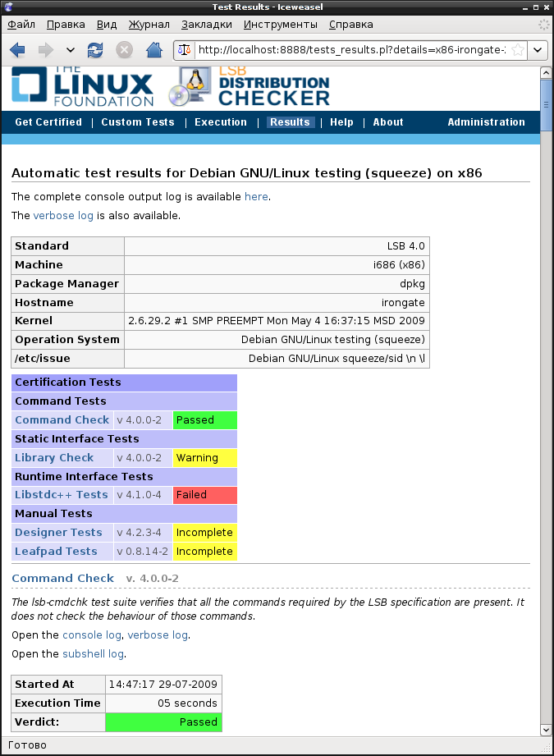
Task: Click the 'irongate' hostname value
Action: coord(403,302)
